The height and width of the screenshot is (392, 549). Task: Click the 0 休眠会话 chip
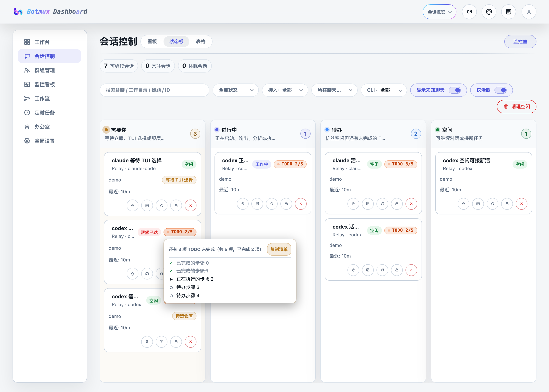195,66
